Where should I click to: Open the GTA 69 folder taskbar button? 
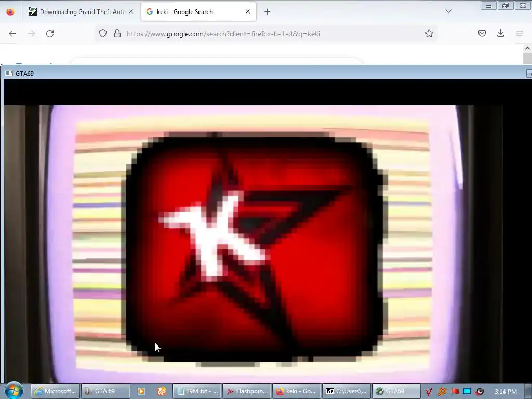106,391
